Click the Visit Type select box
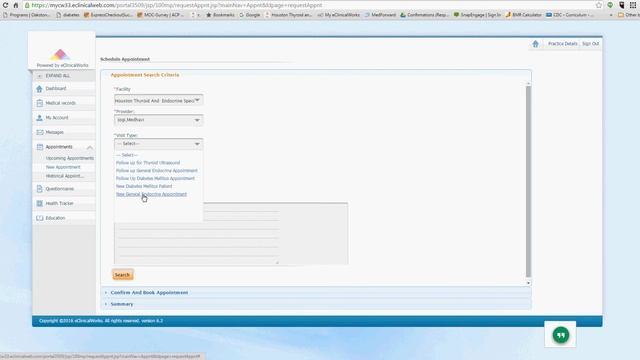The image size is (640, 360). click(x=158, y=144)
